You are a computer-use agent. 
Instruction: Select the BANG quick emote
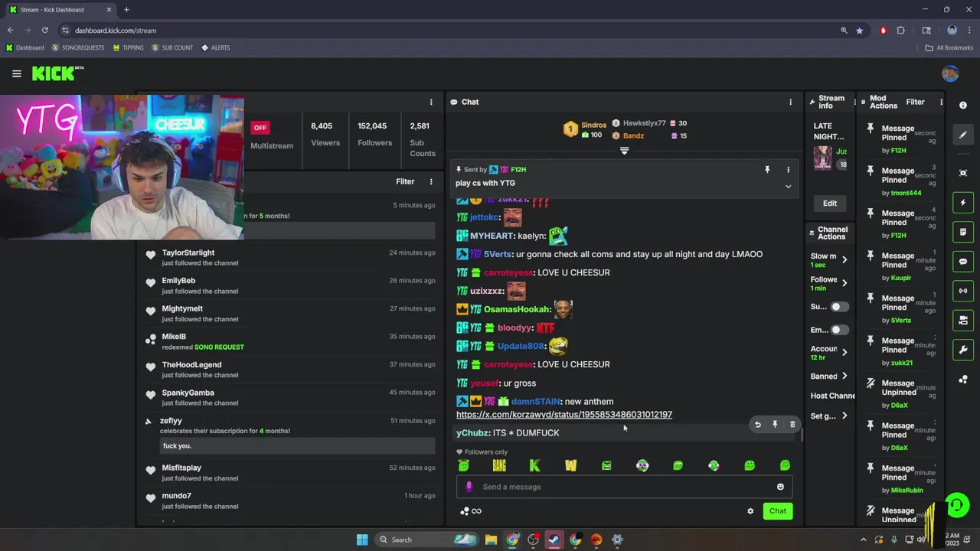pyautogui.click(x=499, y=465)
